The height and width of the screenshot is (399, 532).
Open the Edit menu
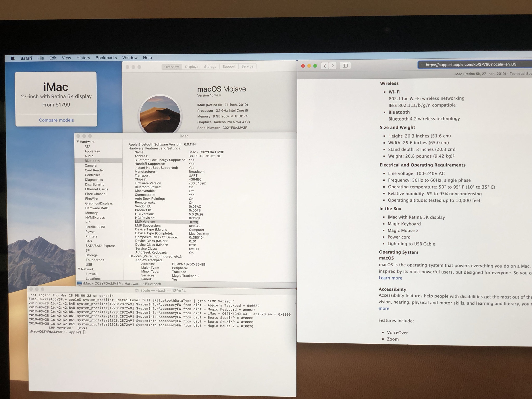tap(53, 58)
